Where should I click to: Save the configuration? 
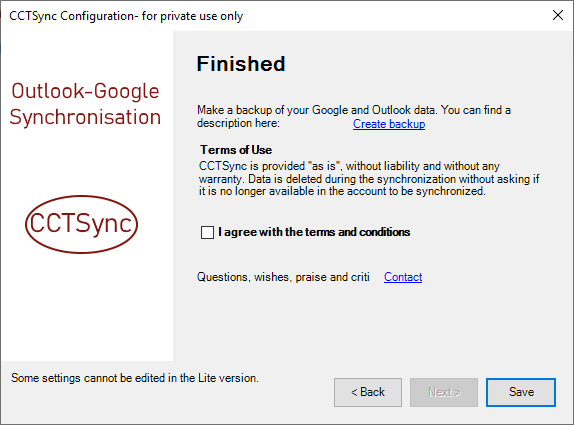521,392
